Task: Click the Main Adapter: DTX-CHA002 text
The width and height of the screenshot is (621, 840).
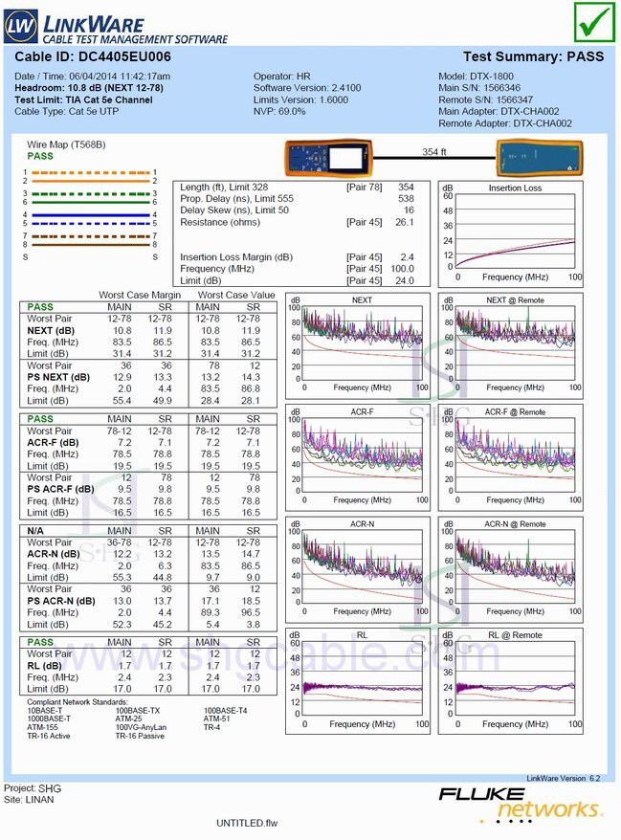Action: (x=499, y=111)
